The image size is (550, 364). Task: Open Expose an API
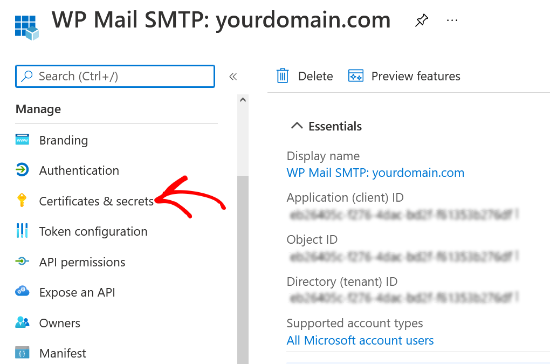coord(77,292)
